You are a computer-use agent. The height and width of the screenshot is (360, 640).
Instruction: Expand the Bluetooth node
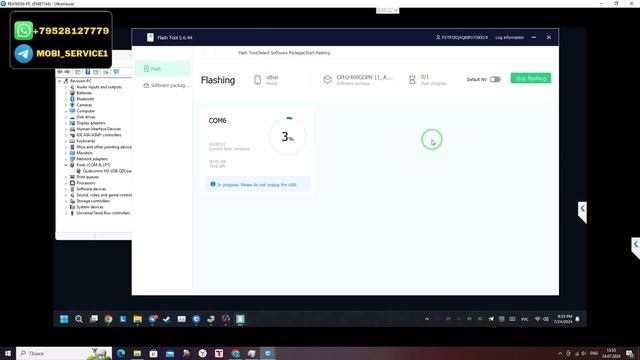coord(65,99)
